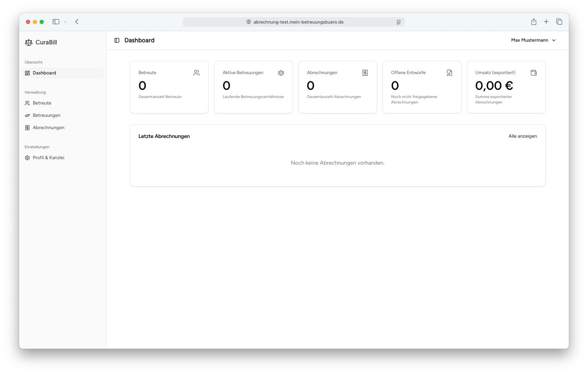Click the Alle anzeigen link
The width and height of the screenshot is (588, 374).
522,136
